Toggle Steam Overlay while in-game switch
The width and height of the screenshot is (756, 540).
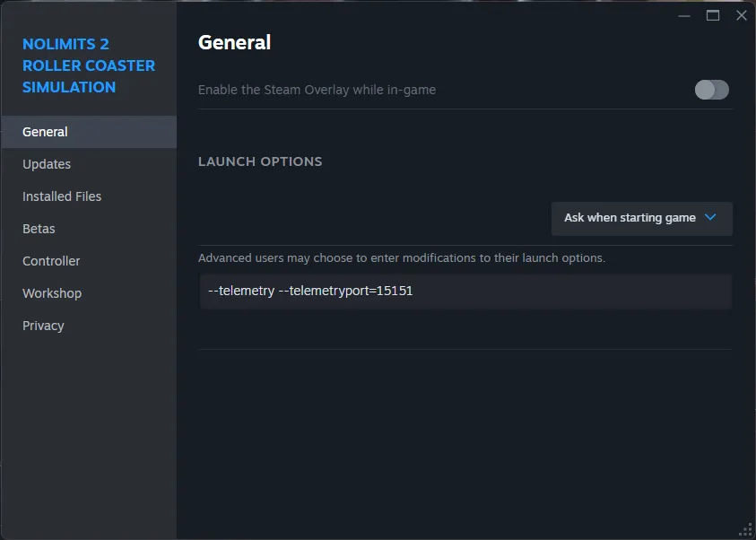point(712,90)
